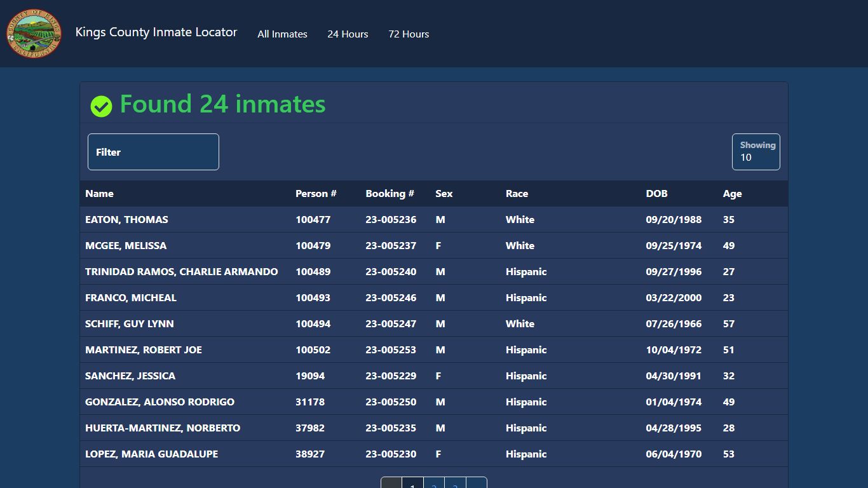This screenshot has width=868, height=488.
Task: Click person number 37982
Action: (310, 428)
